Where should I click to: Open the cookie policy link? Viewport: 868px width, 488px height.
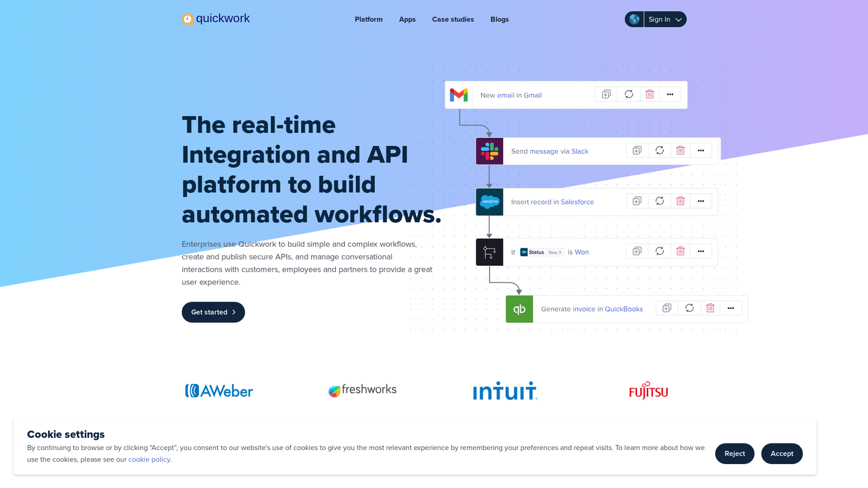(x=149, y=460)
